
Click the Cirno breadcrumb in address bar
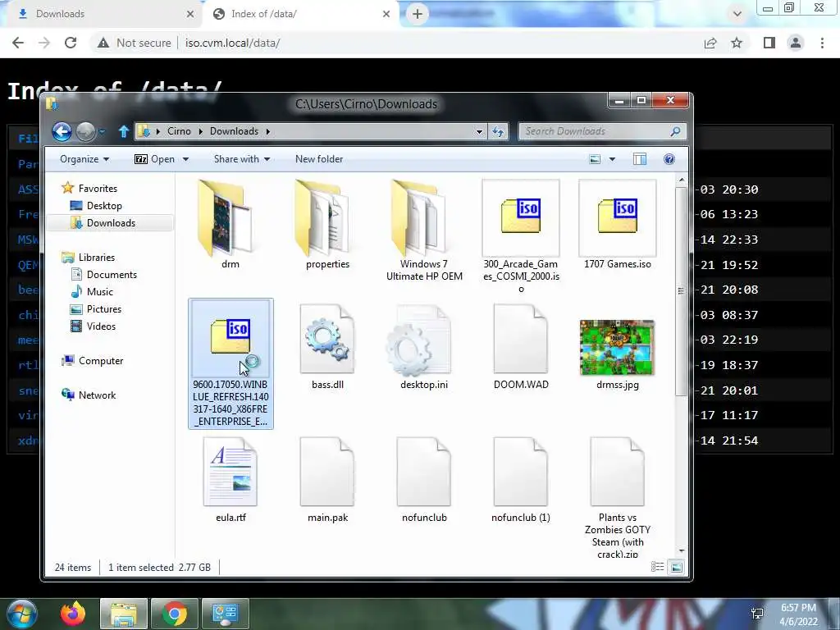coord(179,131)
